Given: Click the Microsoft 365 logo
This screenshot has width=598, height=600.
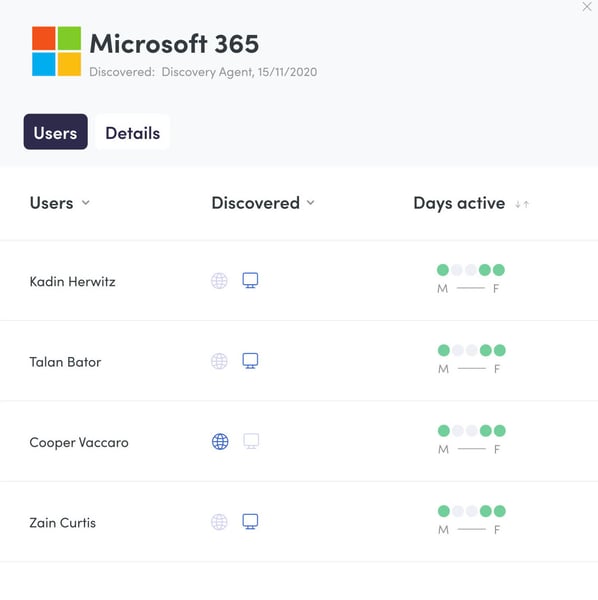Looking at the screenshot, I should (56, 51).
